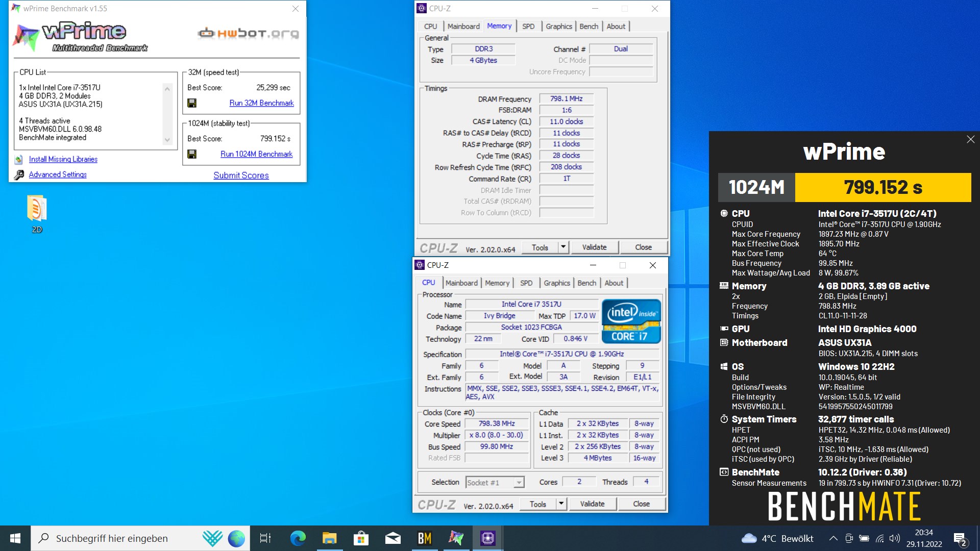The image size is (980, 551).
Task: Open Task View from taskbar
Action: (265, 538)
